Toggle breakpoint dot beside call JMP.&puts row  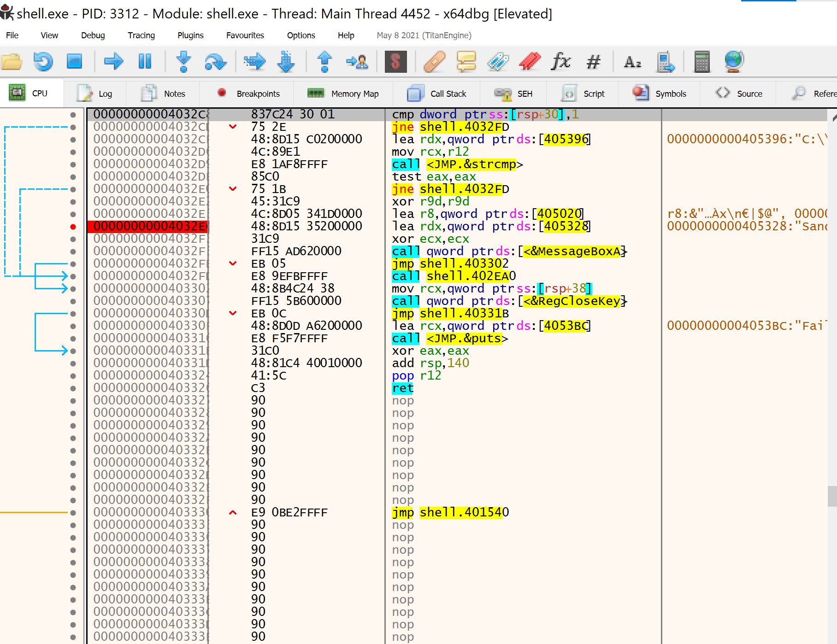point(73,339)
